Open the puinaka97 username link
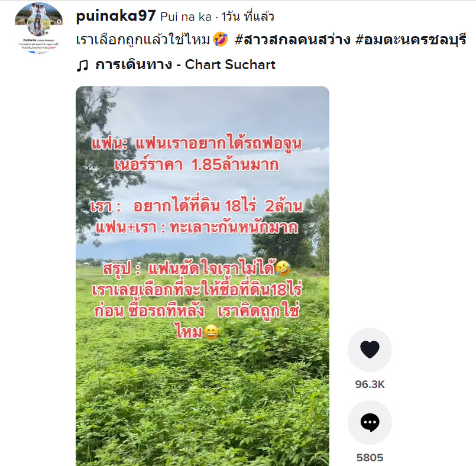This screenshot has width=476, height=466. point(116,16)
